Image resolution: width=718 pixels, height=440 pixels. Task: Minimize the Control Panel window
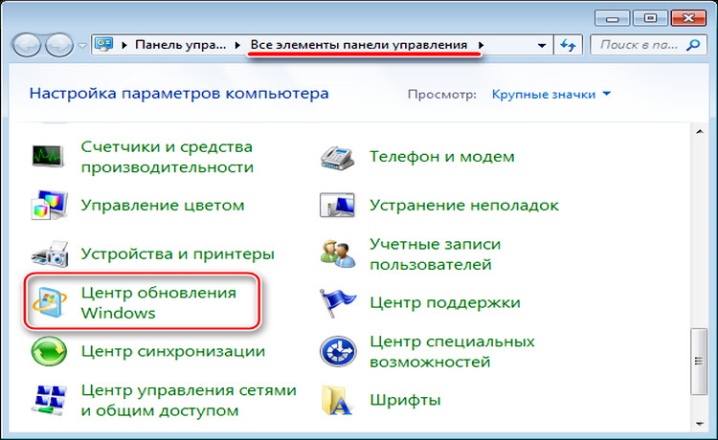[x=612, y=18]
